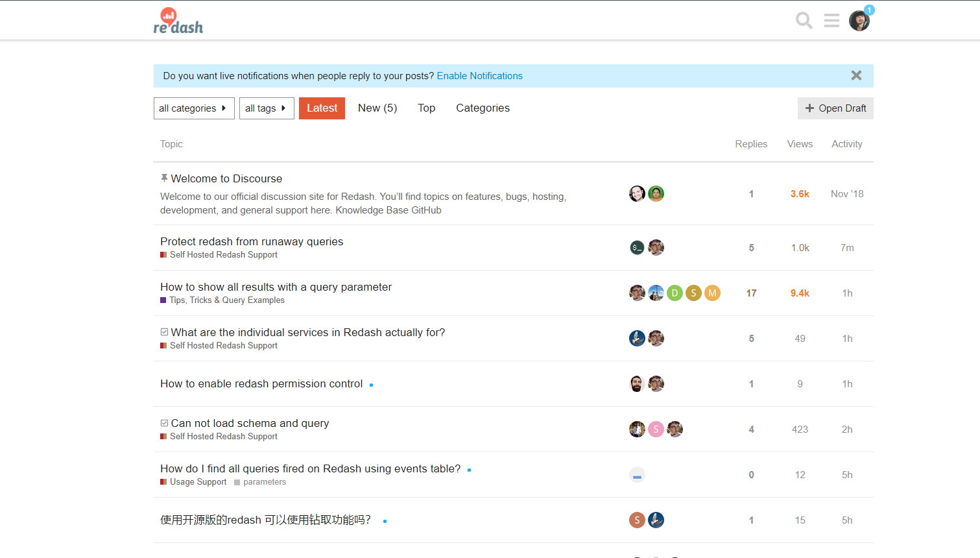Open the Redash logo home link
This screenshot has height=558, width=980.
[x=178, y=21]
